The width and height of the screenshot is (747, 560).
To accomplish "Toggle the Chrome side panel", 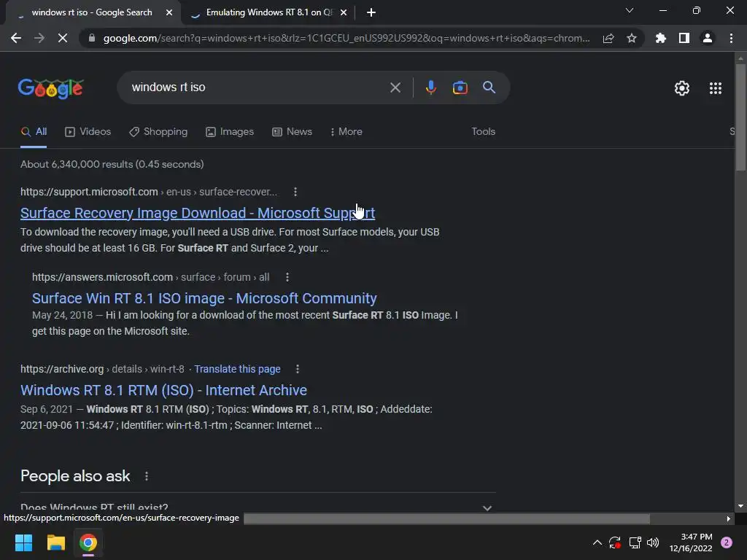I will pyautogui.click(x=684, y=38).
